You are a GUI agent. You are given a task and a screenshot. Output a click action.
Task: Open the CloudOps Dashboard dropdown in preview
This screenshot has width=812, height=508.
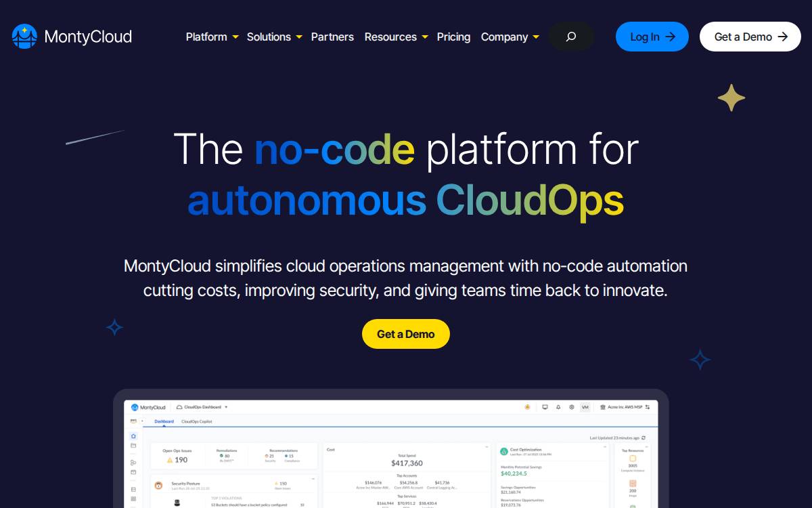[202, 407]
